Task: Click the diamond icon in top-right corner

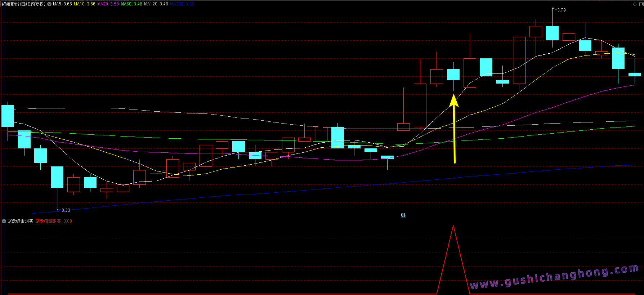Action: click(x=635, y=4)
